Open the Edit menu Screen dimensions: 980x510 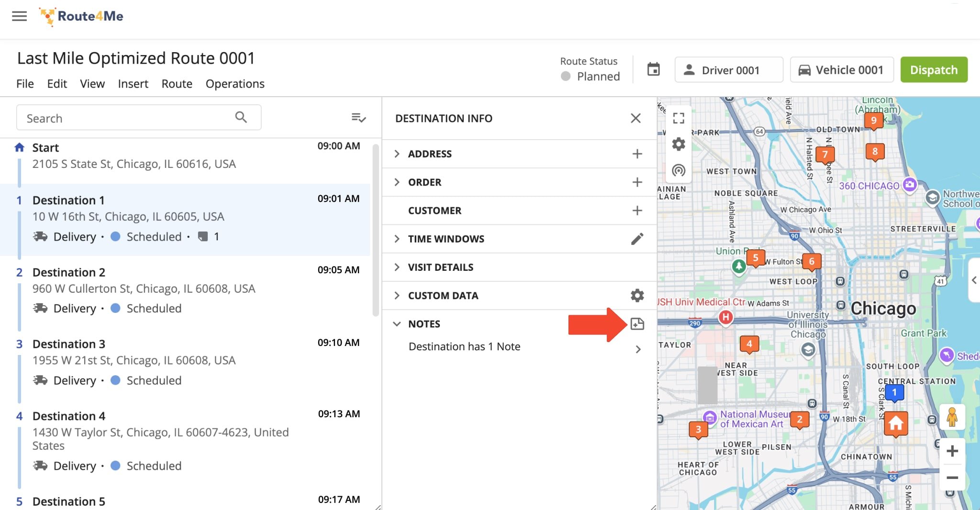pos(57,84)
